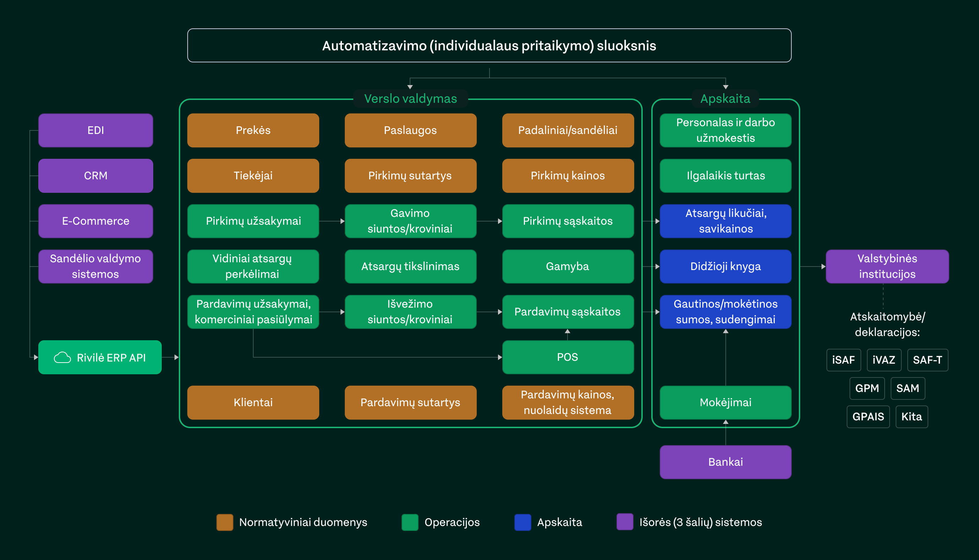Click the Kita tag
The image size is (979, 560).
coord(911,416)
